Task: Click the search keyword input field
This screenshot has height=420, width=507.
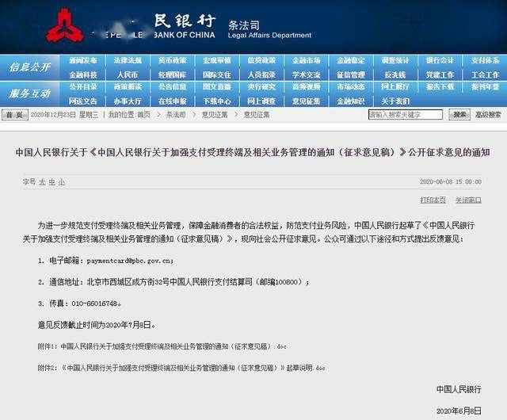Action: point(406,115)
